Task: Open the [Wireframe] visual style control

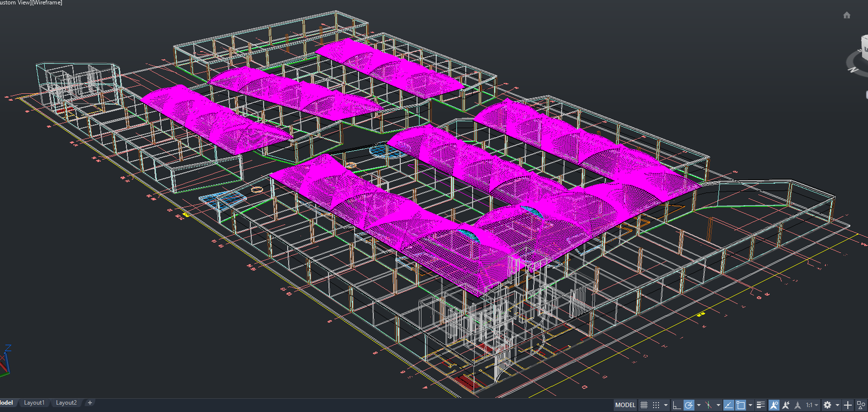Action: coord(48,3)
